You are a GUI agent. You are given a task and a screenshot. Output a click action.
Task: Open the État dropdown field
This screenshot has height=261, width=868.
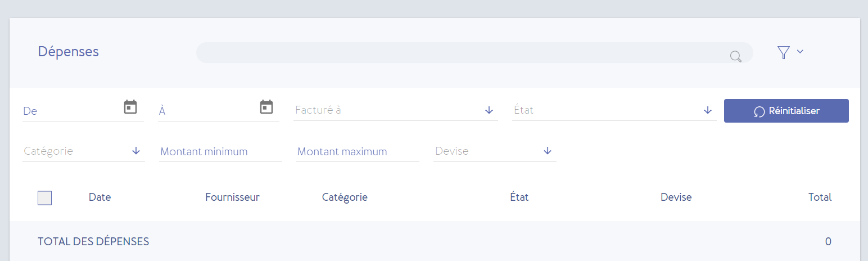click(614, 110)
